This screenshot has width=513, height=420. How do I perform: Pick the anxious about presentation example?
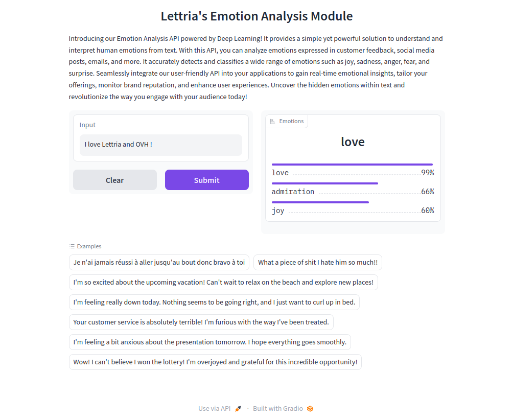pyautogui.click(x=209, y=342)
